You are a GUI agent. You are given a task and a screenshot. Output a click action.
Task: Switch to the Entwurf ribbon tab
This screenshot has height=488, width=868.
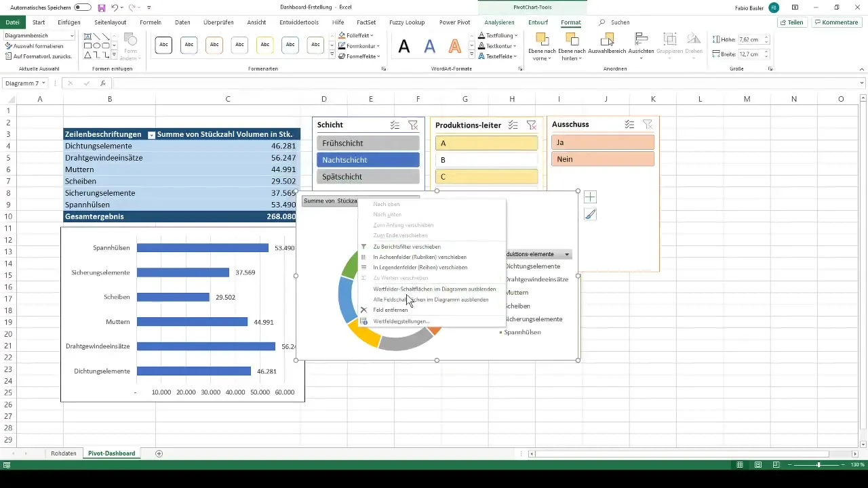click(x=538, y=22)
